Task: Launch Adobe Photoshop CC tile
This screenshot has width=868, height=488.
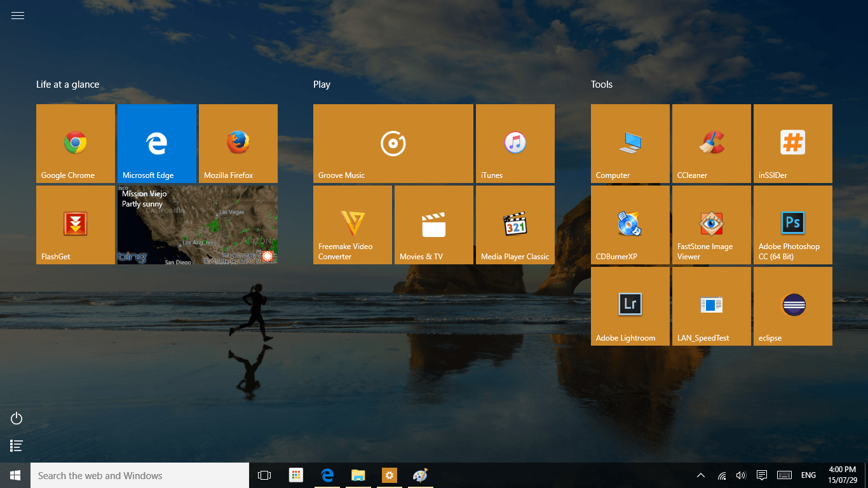Action: (792, 225)
